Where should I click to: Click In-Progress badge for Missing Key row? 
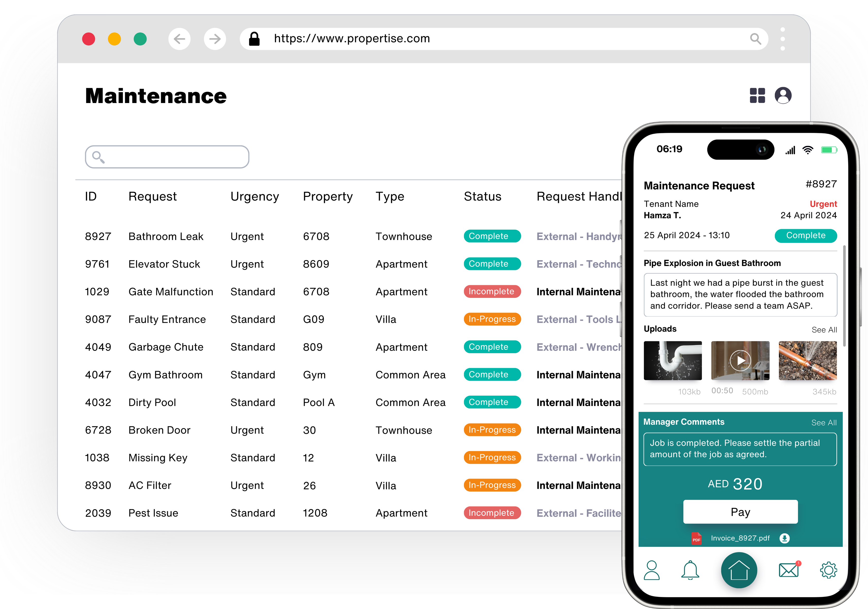point(492,458)
